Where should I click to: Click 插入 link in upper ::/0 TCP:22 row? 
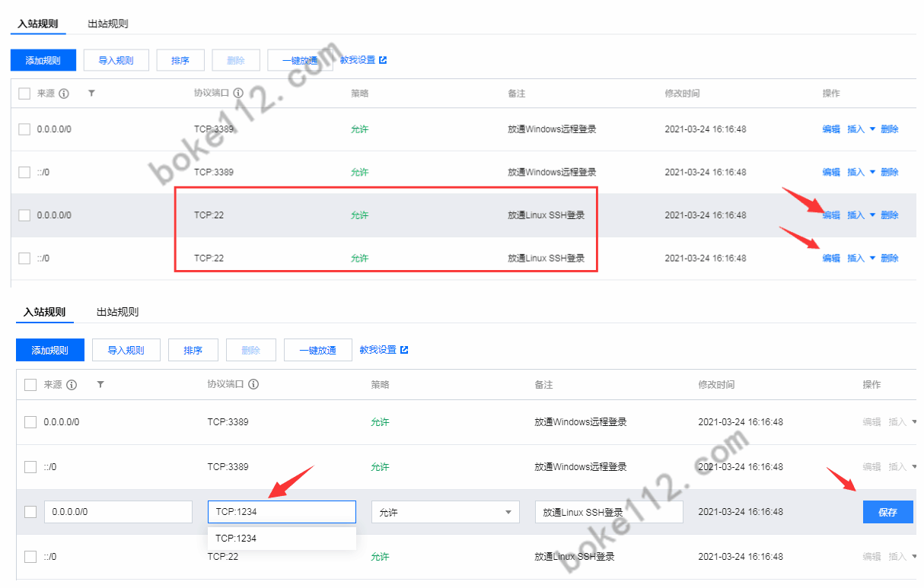(x=856, y=259)
